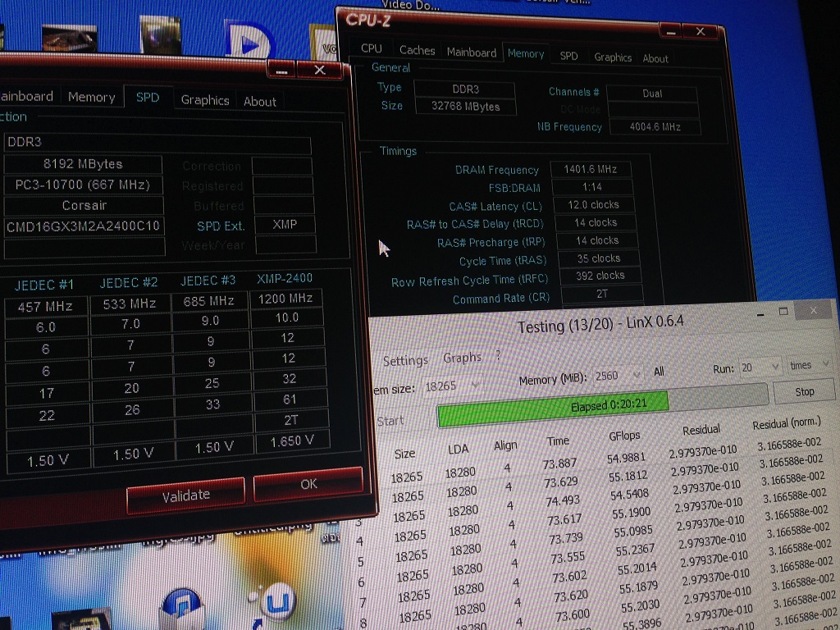Click the 8192 MBytes module size field

pos(83,164)
